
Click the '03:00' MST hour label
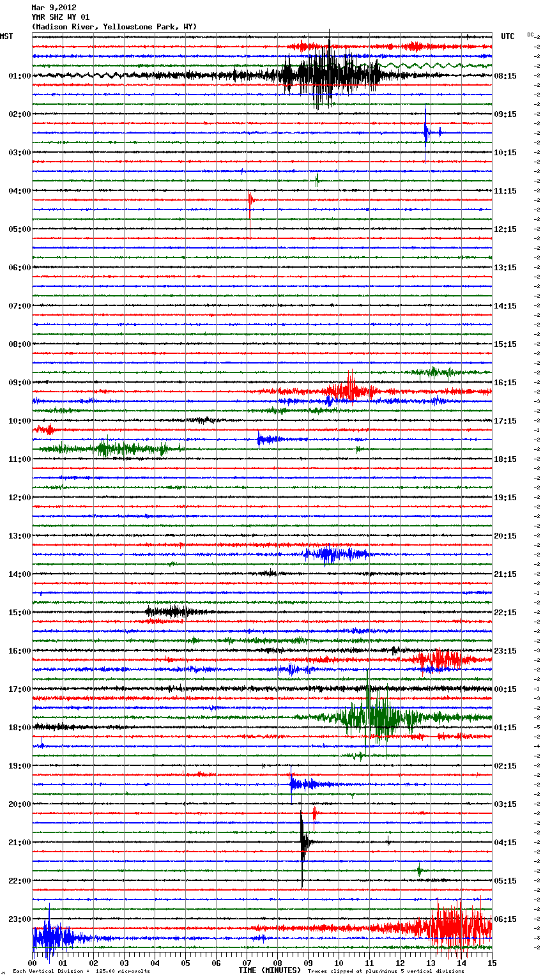pyautogui.click(x=19, y=153)
